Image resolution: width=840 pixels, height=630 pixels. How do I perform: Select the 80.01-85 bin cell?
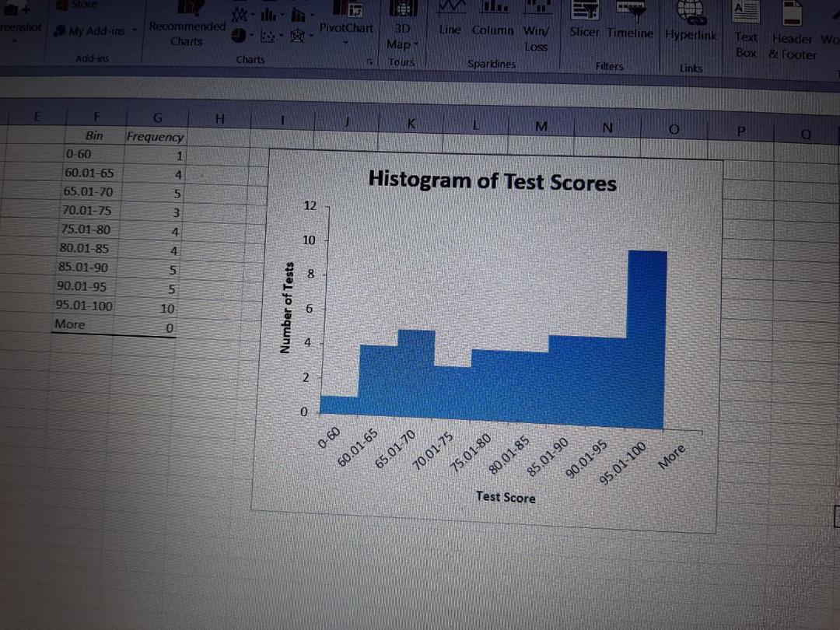tap(88, 249)
